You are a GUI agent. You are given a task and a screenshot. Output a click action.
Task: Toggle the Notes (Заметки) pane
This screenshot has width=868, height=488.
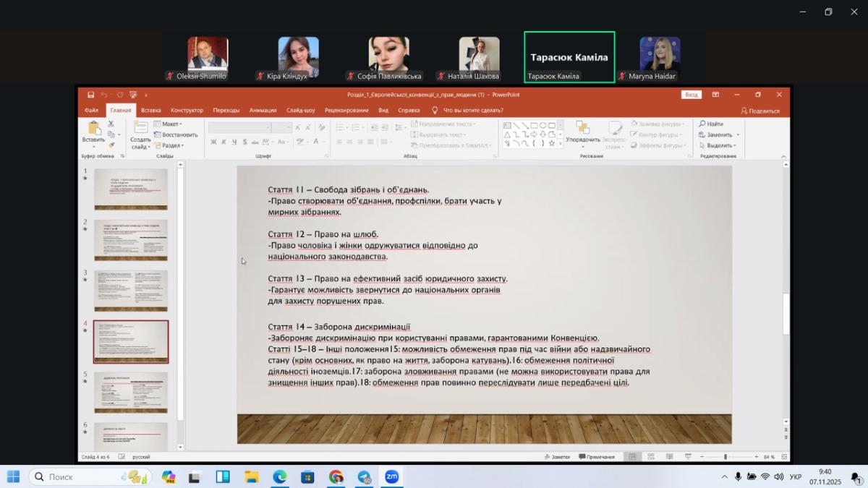point(556,457)
